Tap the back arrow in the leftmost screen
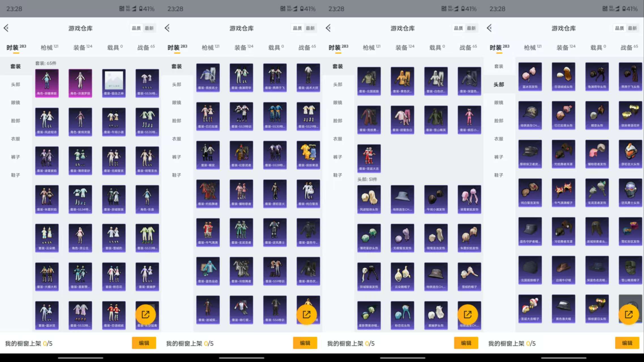 click(6, 28)
